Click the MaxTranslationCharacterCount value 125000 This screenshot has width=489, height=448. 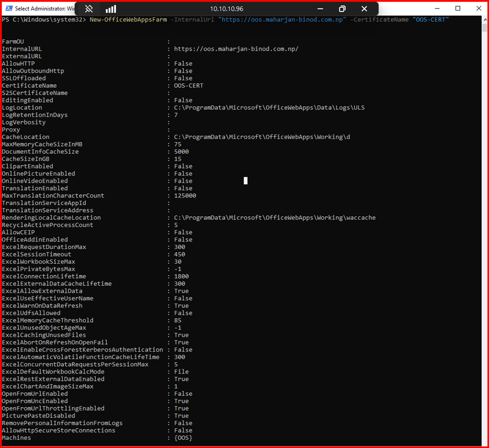pyautogui.click(x=185, y=196)
